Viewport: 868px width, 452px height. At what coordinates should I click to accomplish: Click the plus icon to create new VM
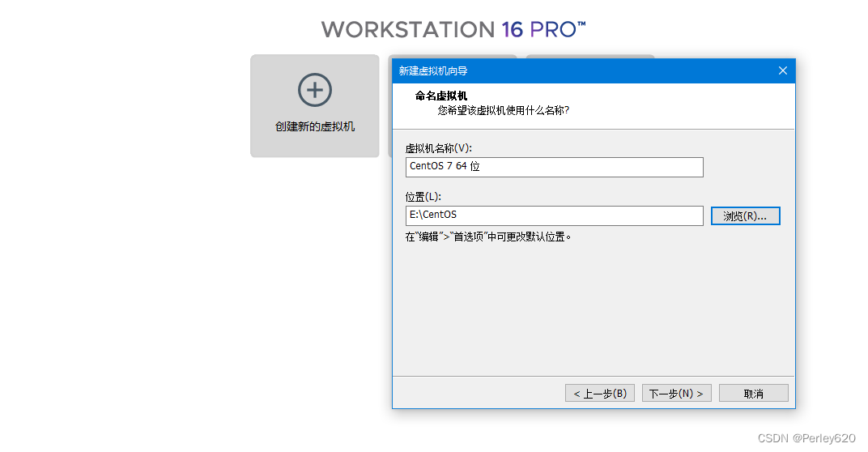pyautogui.click(x=314, y=90)
